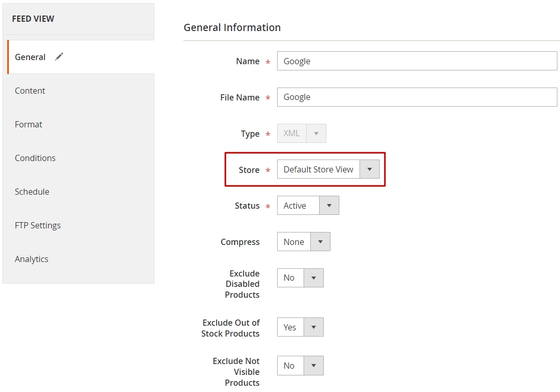Click the FEED VIEW panel header
The width and height of the screenshot is (560, 392).
[x=33, y=19]
